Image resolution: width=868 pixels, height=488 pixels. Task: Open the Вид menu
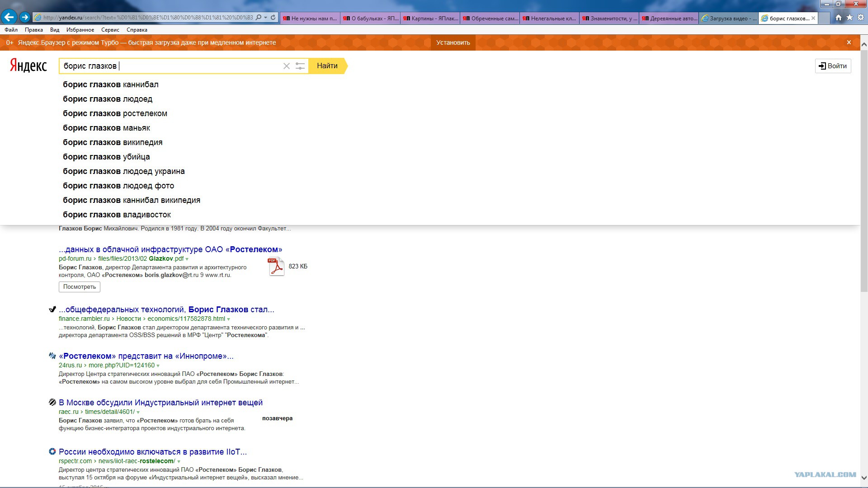click(55, 30)
